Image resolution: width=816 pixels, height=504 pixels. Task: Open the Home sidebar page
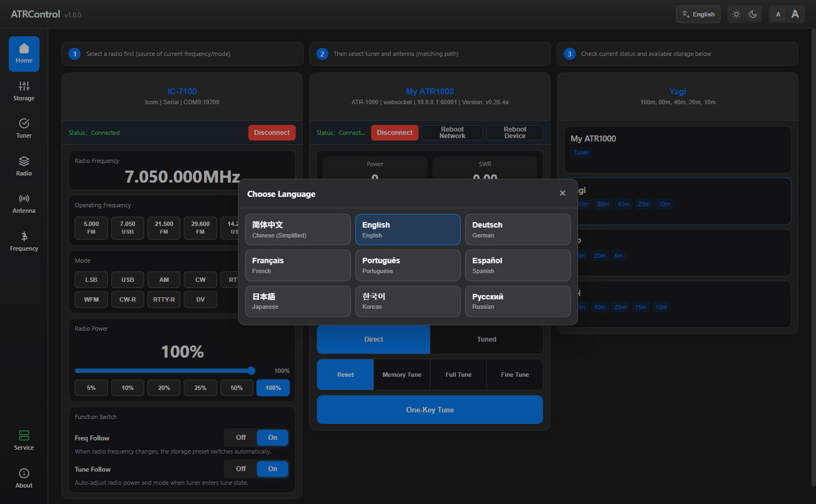pyautogui.click(x=24, y=54)
